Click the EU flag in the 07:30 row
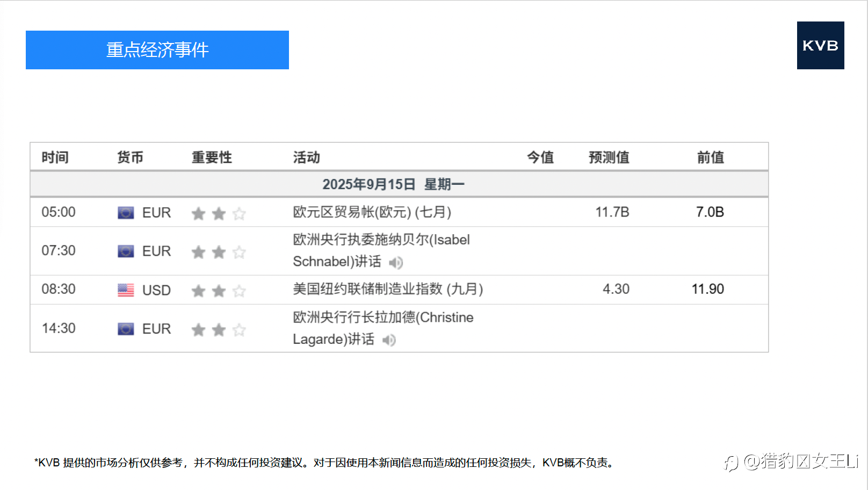 pyautogui.click(x=126, y=251)
